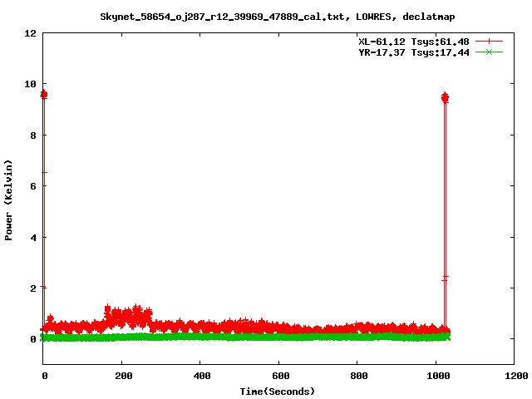Click the red spike peak at time zero
Image resolution: width=532 pixels, height=399 pixels.
(44, 94)
